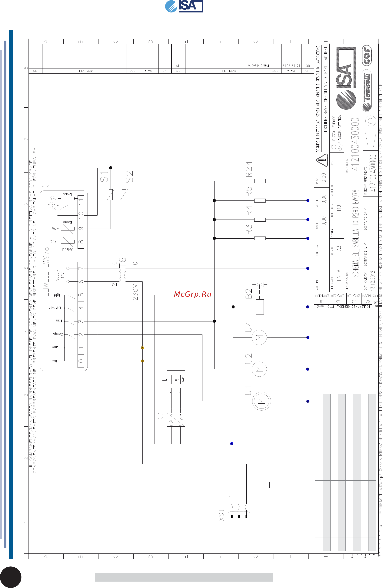Click the title 'SCHEMA_EL_ISABELLA 10 R290 EW978'
This screenshot has width=383, height=588.
click(355, 233)
